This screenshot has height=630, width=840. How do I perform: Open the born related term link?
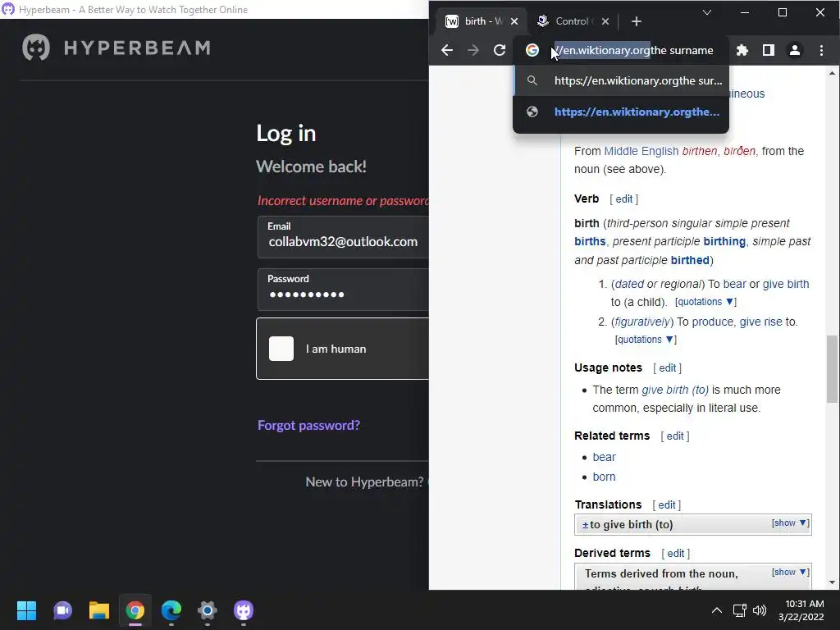604,477
